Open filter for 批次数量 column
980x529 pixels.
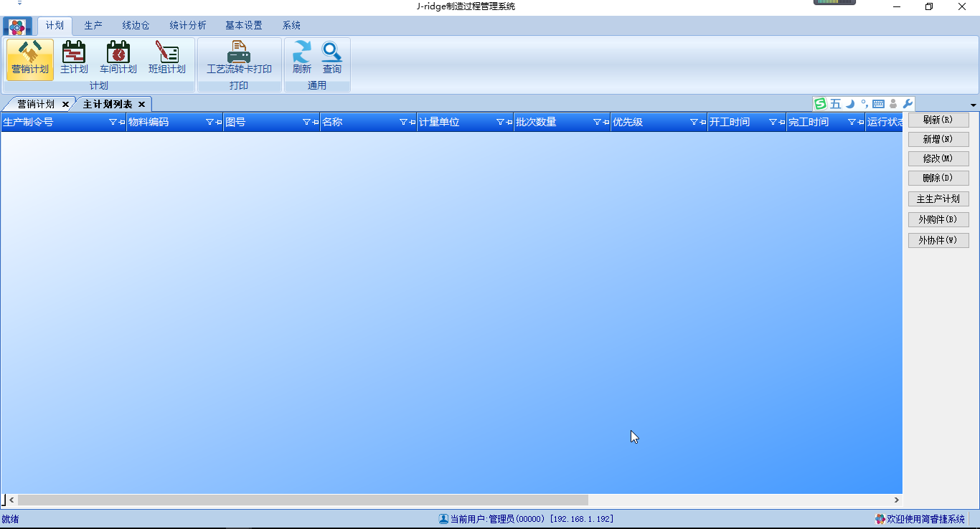[597, 123]
